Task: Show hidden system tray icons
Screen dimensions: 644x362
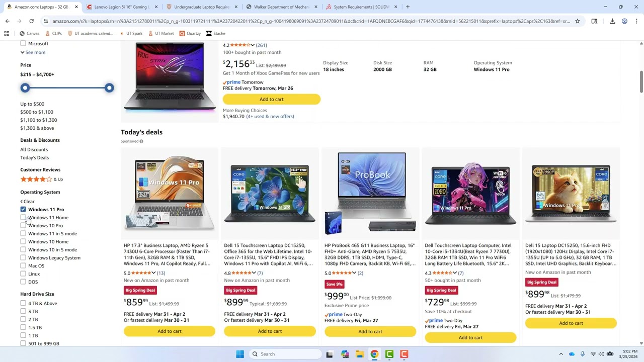Action: click(x=561, y=354)
